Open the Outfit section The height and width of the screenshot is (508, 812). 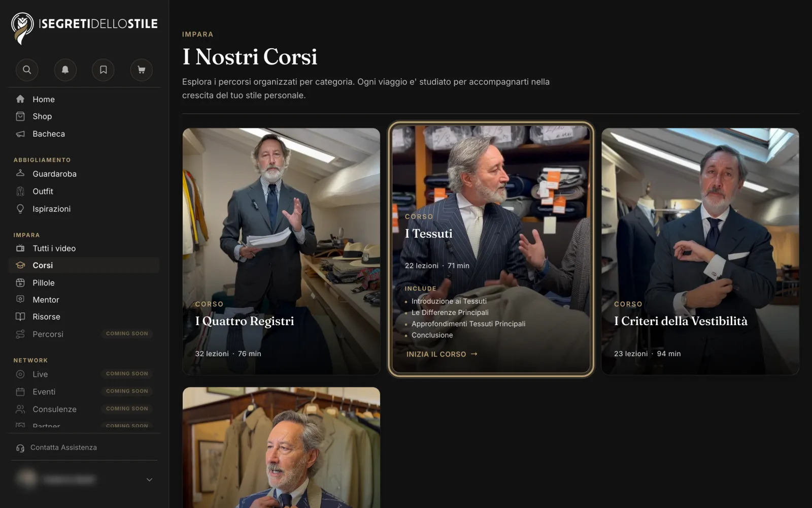coord(84,191)
